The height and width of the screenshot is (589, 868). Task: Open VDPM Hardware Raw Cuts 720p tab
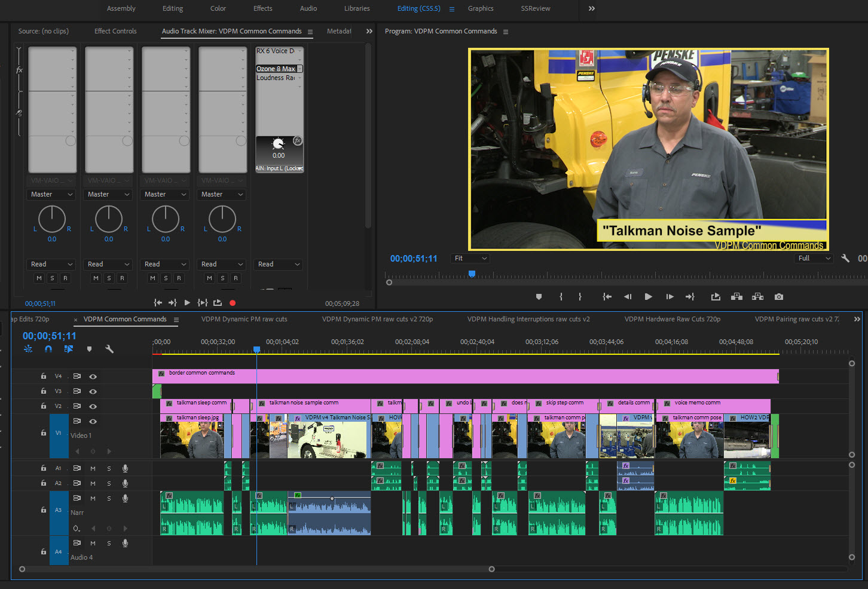point(673,319)
